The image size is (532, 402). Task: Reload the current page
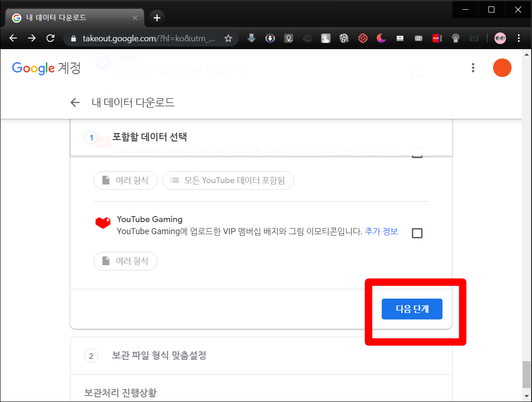(x=51, y=38)
